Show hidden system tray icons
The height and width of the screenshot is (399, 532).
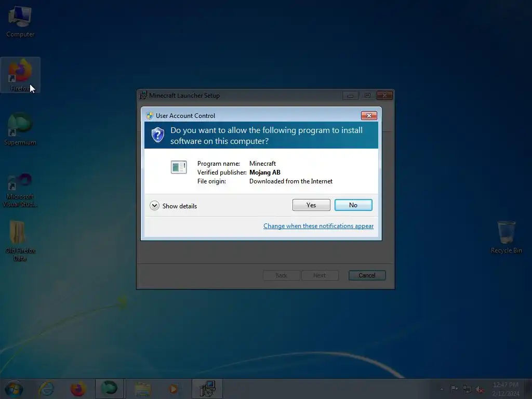tap(442, 389)
